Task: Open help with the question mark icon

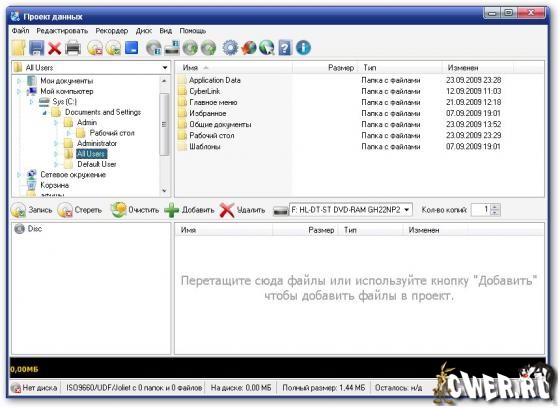Action: pyautogui.click(x=285, y=48)
